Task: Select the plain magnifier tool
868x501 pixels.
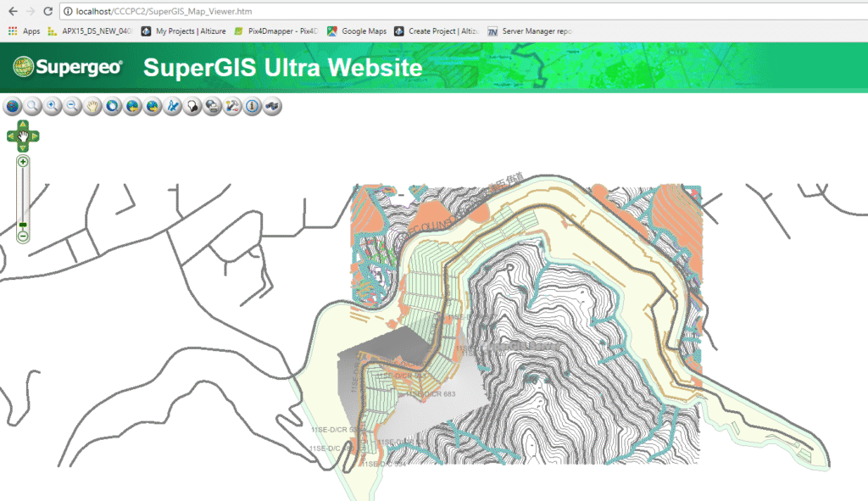Action: (32, 106)
